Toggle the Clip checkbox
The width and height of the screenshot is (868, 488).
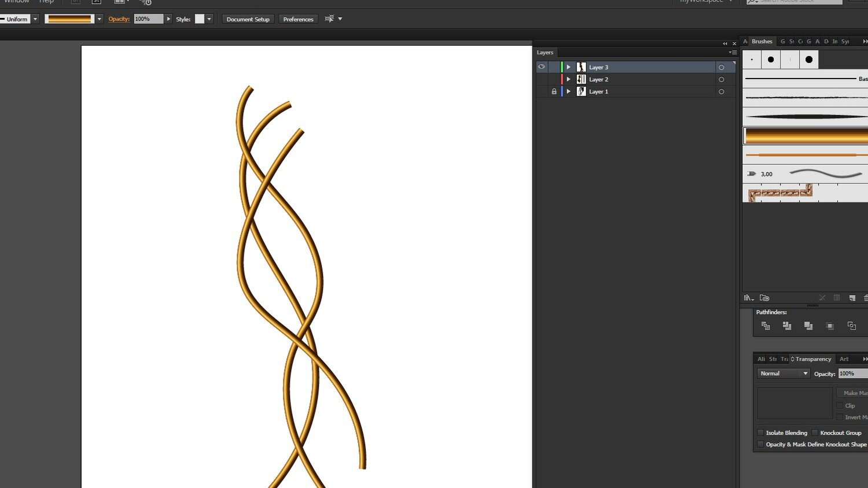pyautogui.click(x=840, y=405)
